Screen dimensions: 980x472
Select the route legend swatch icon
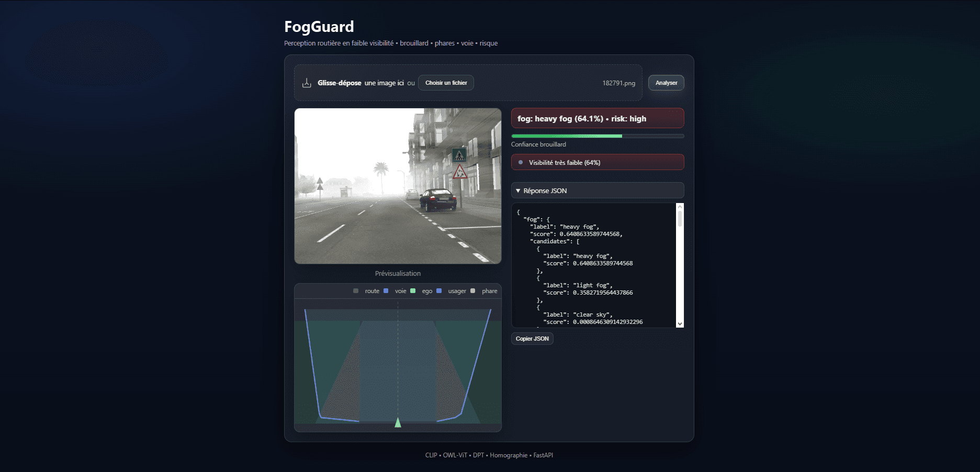point(356,291)
